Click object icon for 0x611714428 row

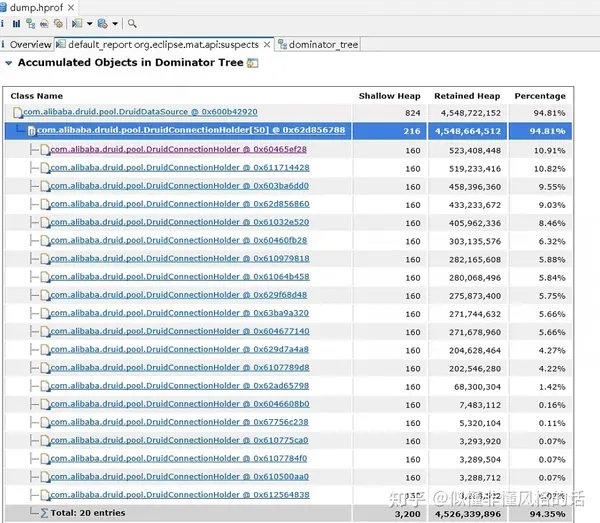click(45, 168)
